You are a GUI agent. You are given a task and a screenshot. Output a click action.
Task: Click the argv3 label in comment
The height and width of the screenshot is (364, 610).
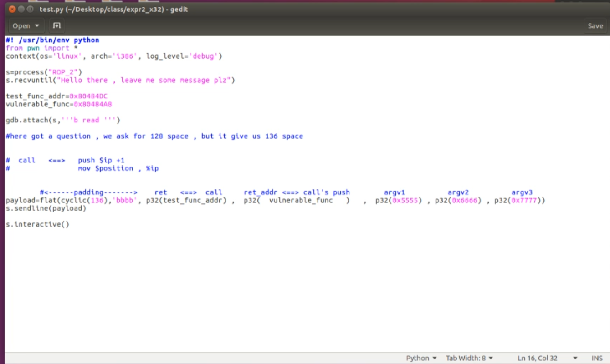(522, 192)
